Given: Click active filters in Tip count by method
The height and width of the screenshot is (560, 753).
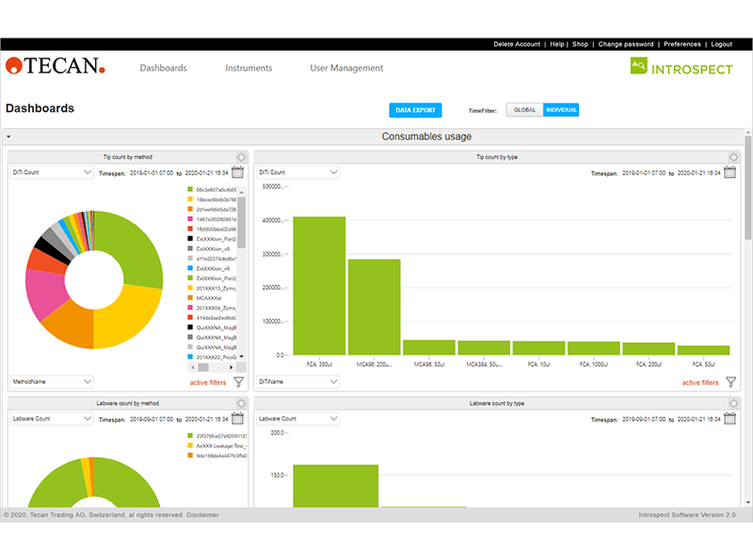Looking at the screenshot, I should tap(208, 383).
